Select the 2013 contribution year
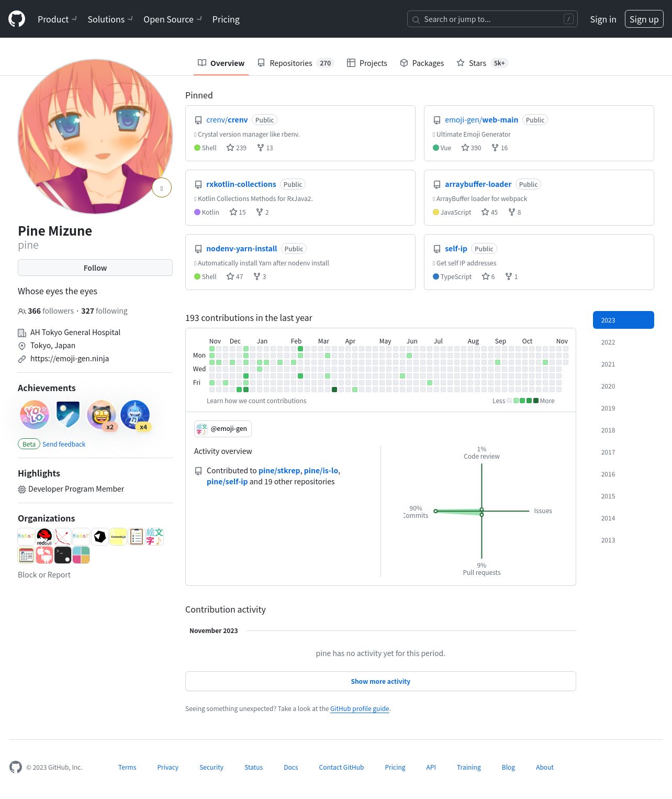 pyautogui.click(x=623, y=540)
